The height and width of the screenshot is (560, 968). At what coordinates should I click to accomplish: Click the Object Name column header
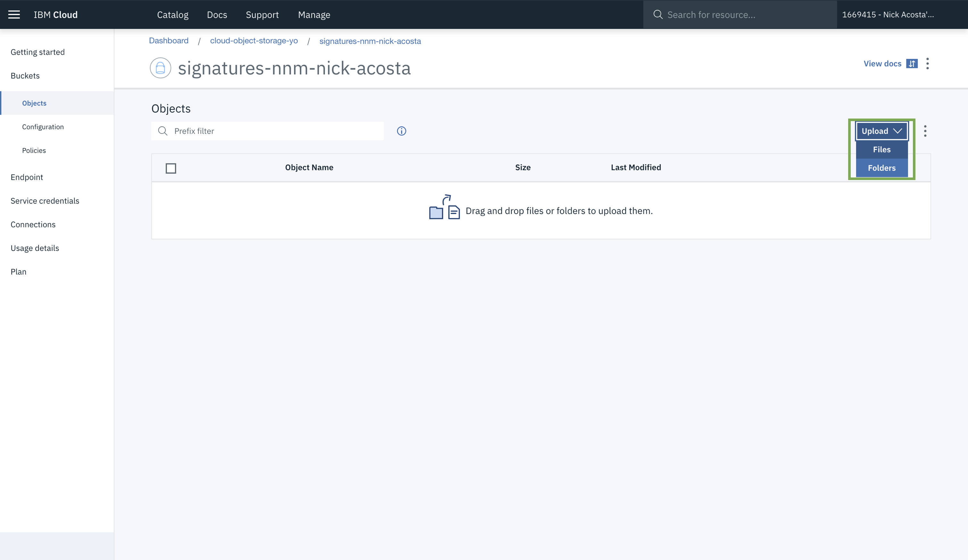(x=309, y=168)
